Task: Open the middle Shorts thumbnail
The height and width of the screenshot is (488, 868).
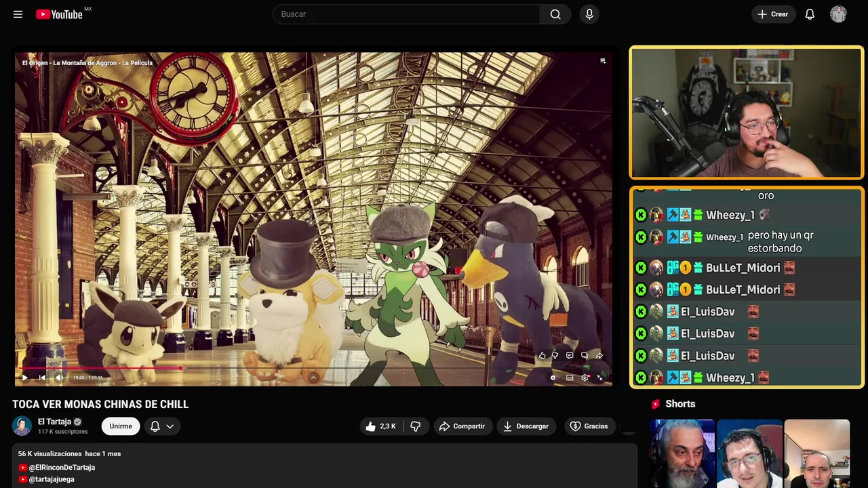Action: [749, 453]
